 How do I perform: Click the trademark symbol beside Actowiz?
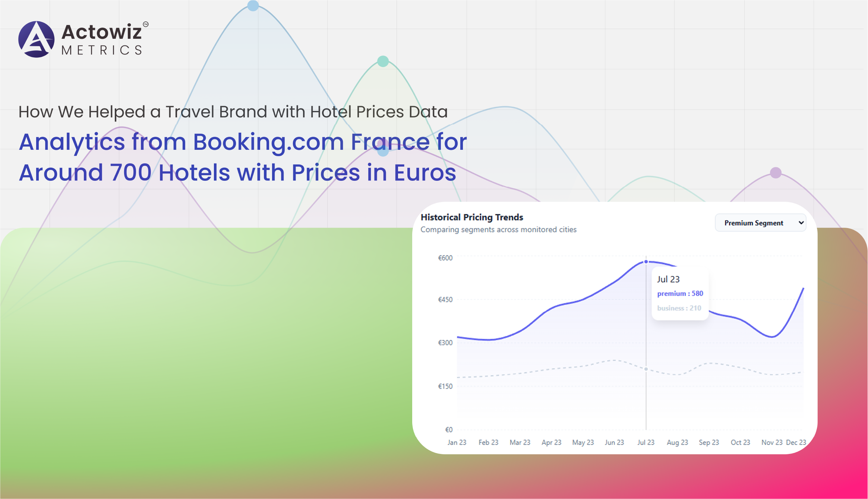point(146,25)
